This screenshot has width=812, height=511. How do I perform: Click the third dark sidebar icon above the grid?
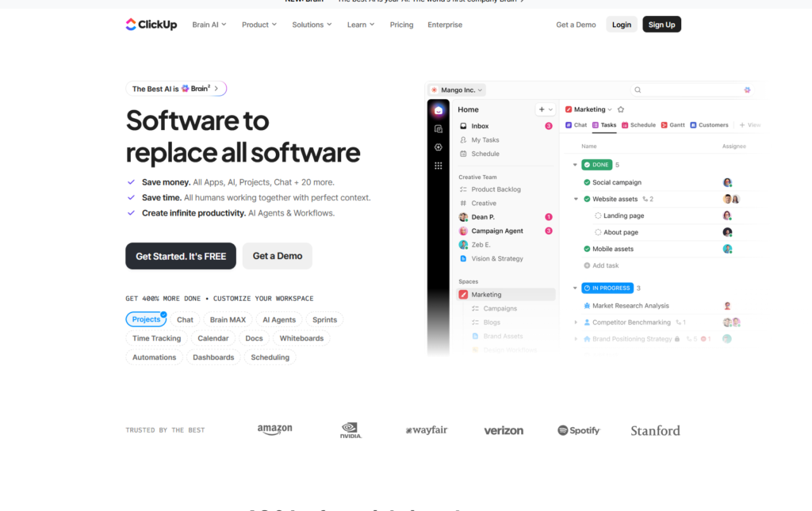coord(438,147)
